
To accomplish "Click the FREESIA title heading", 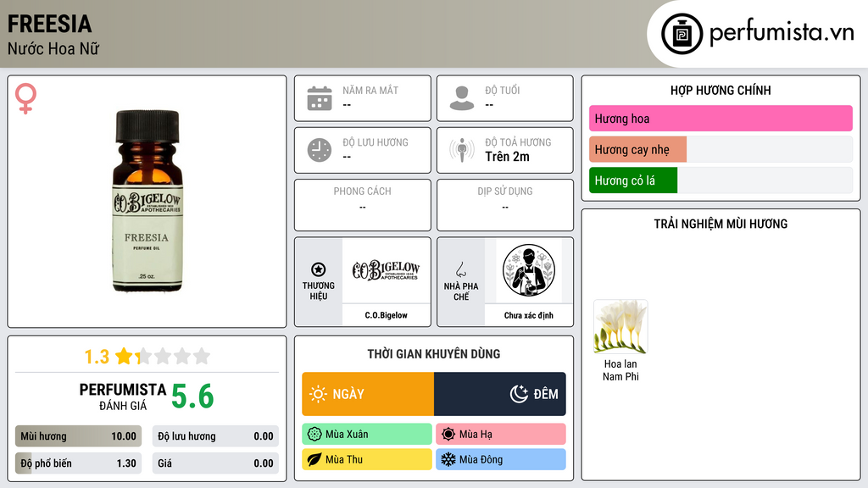I will (49, 24).
